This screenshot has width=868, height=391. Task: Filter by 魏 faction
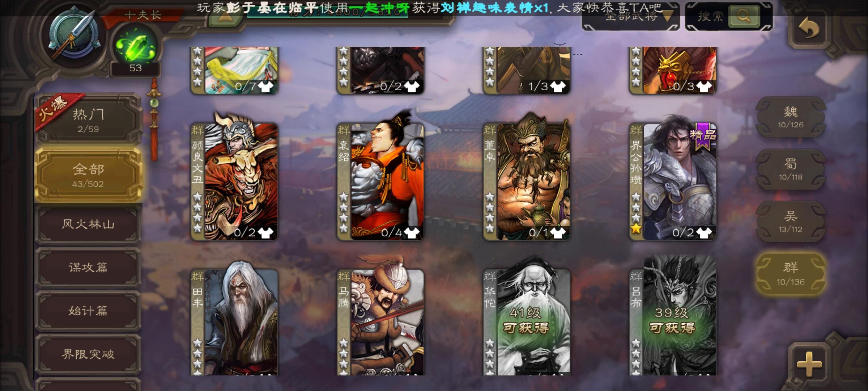pos(791,117)
